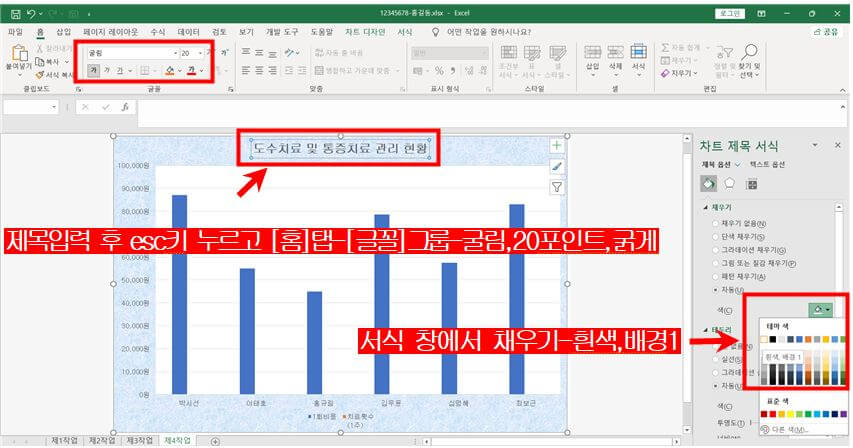
Task: Click the chart filters funnel icon
Action: pyautogui.click(x=557, y=187)
